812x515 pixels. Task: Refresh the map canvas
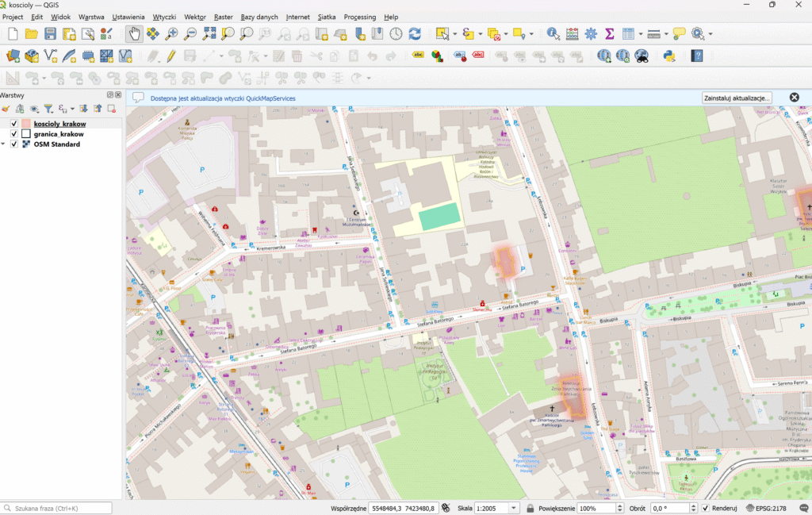click(415, 33)
